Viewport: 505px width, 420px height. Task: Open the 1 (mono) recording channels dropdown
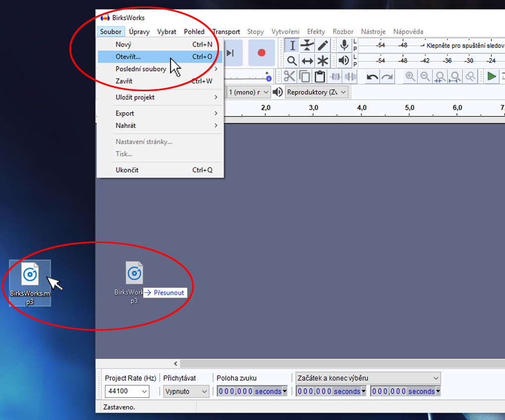click(x=248, y=92)
